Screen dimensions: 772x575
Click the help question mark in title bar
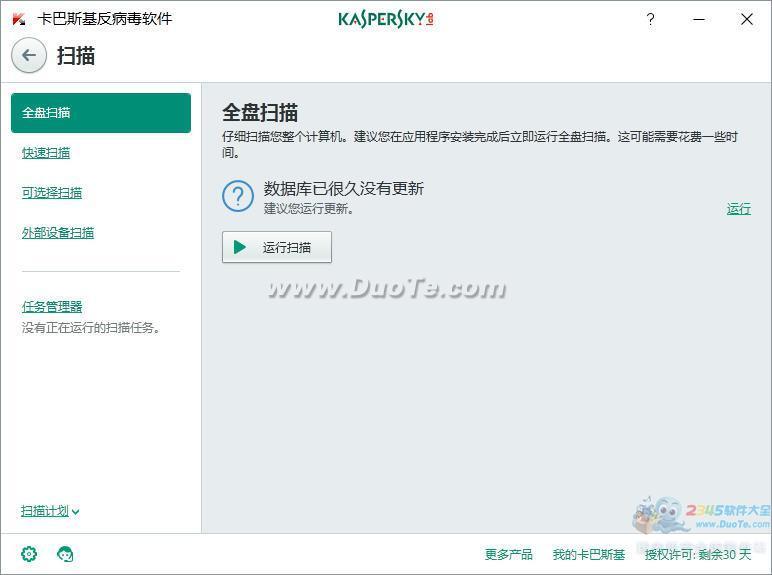point(650,19)
